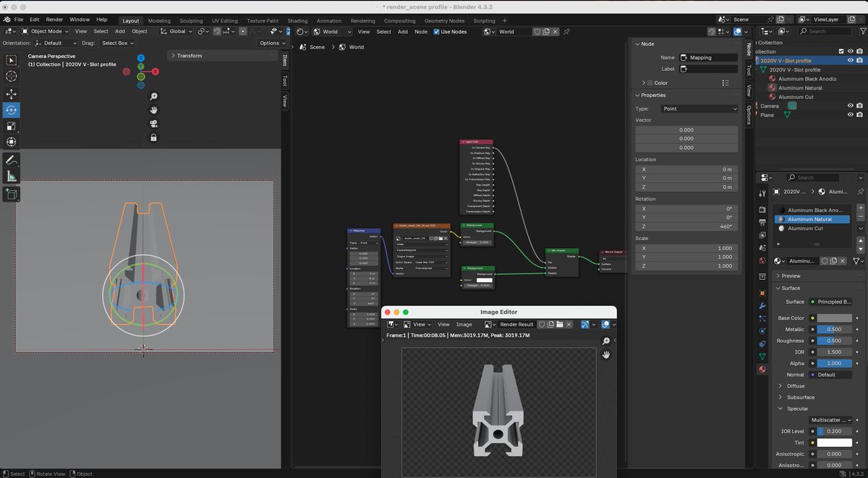868x478 pixels.
Task: Open the Object Data green triangle tab
Action: point(762,357)
